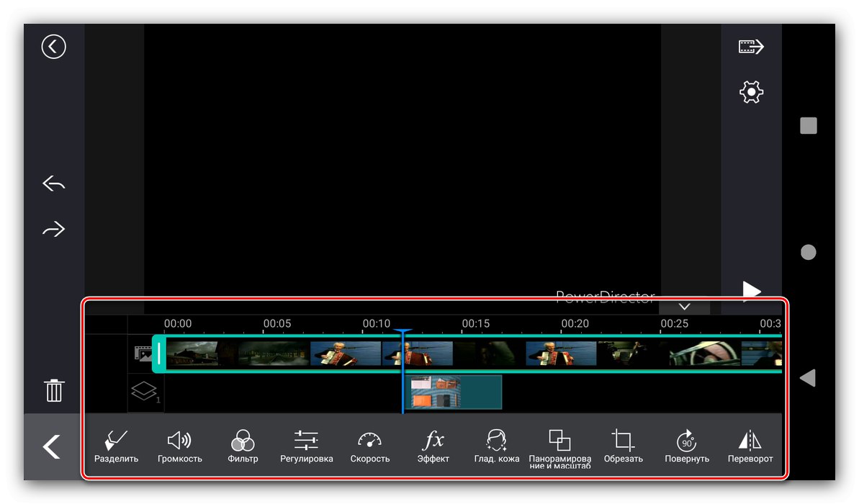Collapse the timeline with the down chevron
This screenshot has height=504, width=859.
pyautogui.click(x=684, y=307)
